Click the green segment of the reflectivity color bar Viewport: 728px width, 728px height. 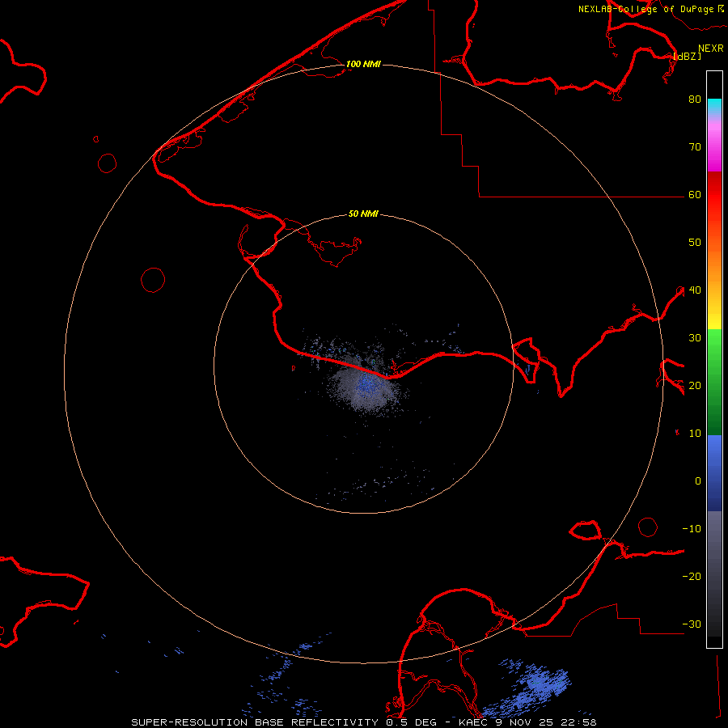coord(714,382)
